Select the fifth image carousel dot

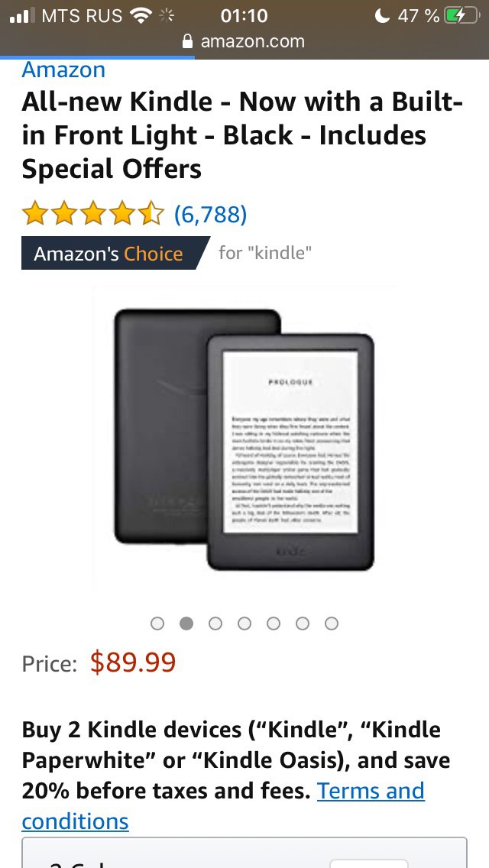coord(273,623)
